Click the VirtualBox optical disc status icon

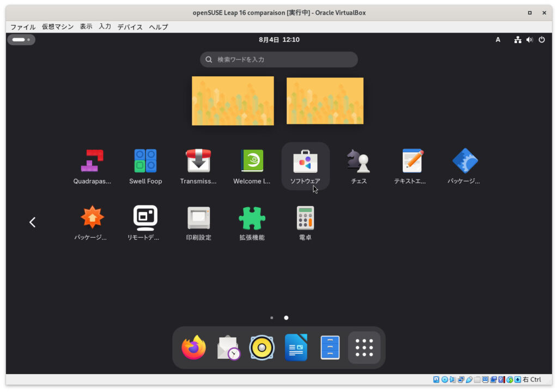445,379
